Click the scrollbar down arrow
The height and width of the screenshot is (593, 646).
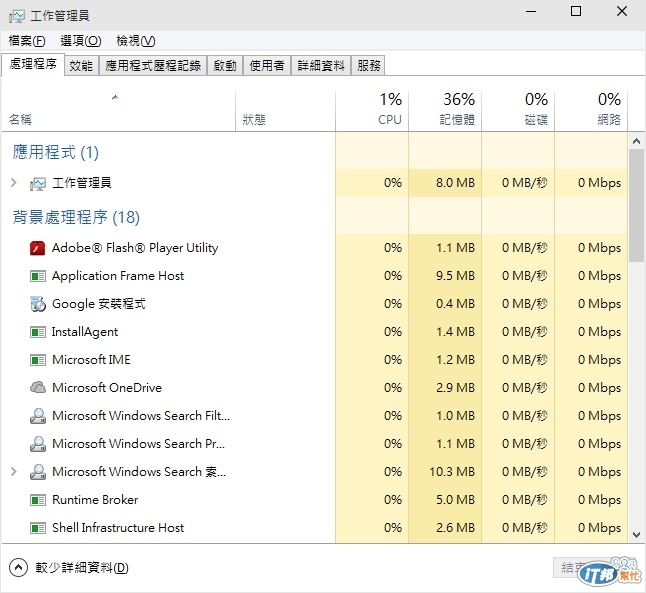pos(636,535)
